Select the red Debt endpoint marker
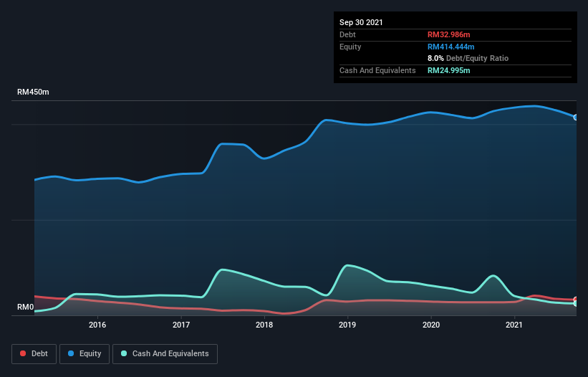The width and height of the screenshot is (588, 377). (575, 300)
